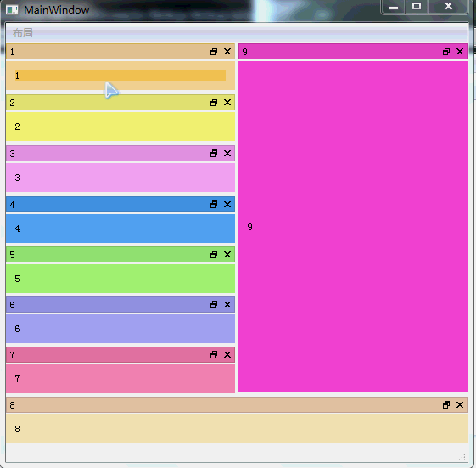
Task: Close dock panel 3
Action: [227, 154]
